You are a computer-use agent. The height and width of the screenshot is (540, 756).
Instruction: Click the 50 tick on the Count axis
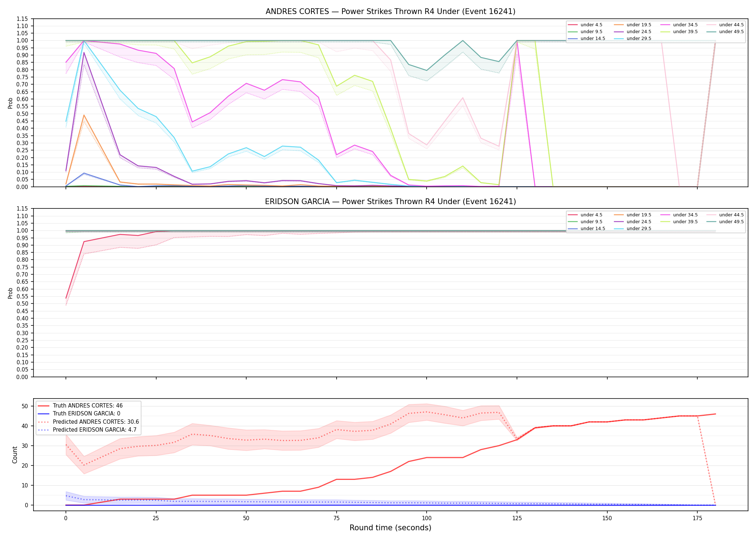click(x=25, y=406)
